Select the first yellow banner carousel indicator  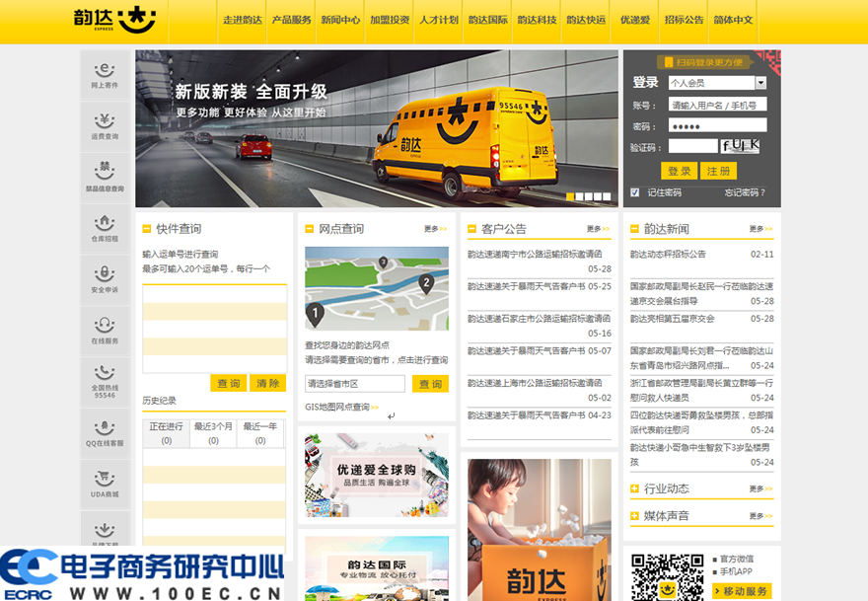pos(570,196)
